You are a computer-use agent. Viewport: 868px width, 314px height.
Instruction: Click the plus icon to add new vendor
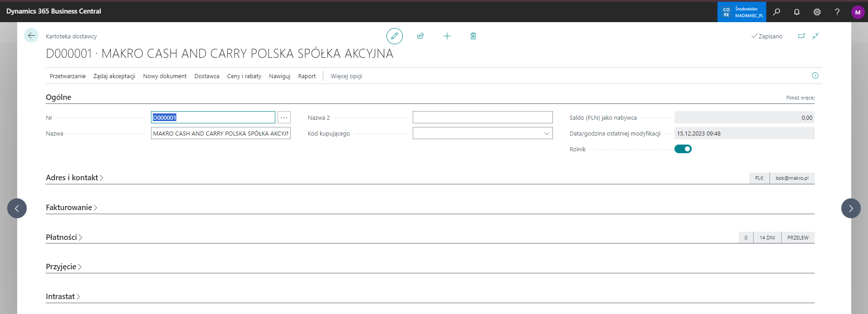[x=447, y=36]
